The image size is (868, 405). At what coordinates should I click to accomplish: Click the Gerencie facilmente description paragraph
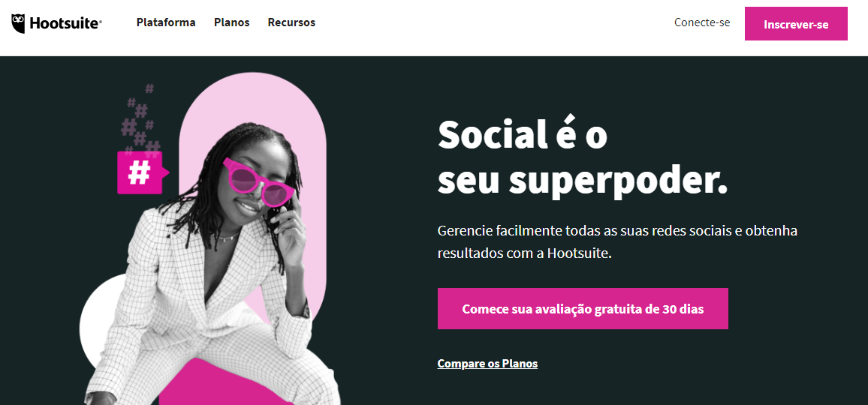click(x=617, y=242)
